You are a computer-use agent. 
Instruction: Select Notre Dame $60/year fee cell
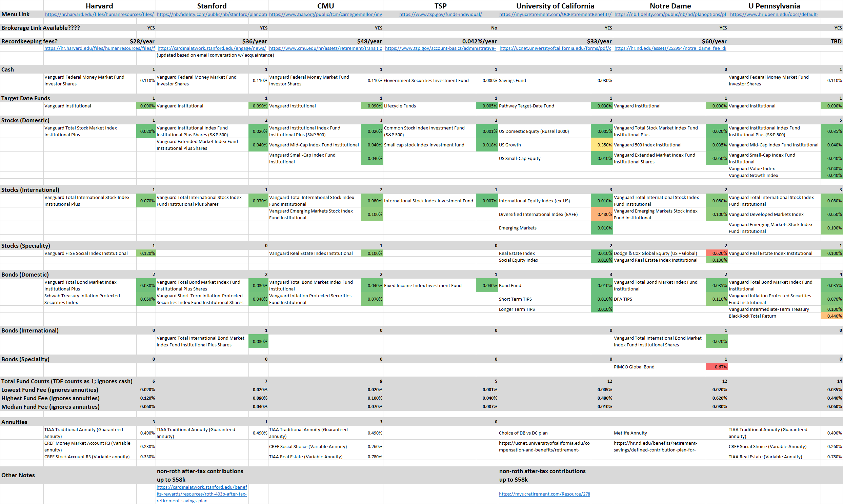click(714, 41)
